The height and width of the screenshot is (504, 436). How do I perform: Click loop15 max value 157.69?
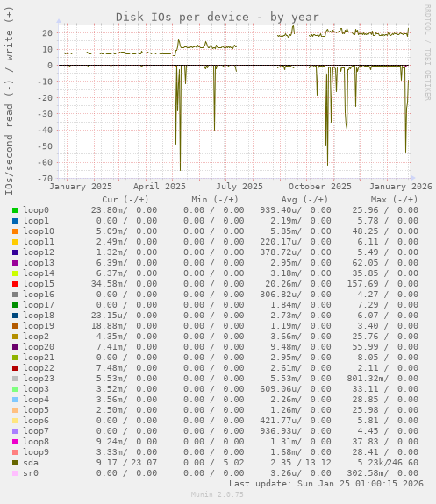(362, 284)
